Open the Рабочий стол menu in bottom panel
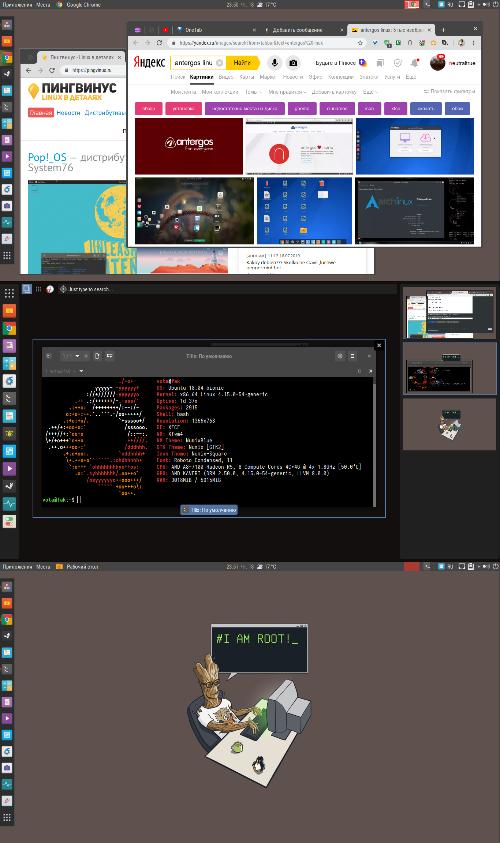 coord(78,567)
